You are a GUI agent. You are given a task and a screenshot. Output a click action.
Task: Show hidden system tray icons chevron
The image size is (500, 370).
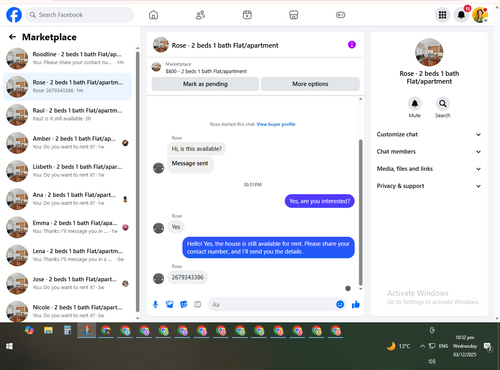click(x=422, y=346)
